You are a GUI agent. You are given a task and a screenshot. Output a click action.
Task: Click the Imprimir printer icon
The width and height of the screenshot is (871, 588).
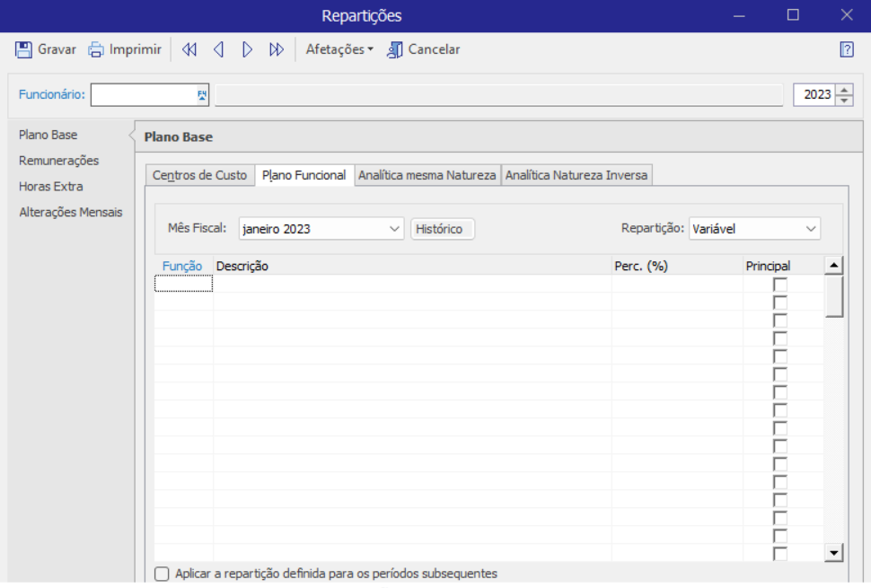(x=96, y=50)
